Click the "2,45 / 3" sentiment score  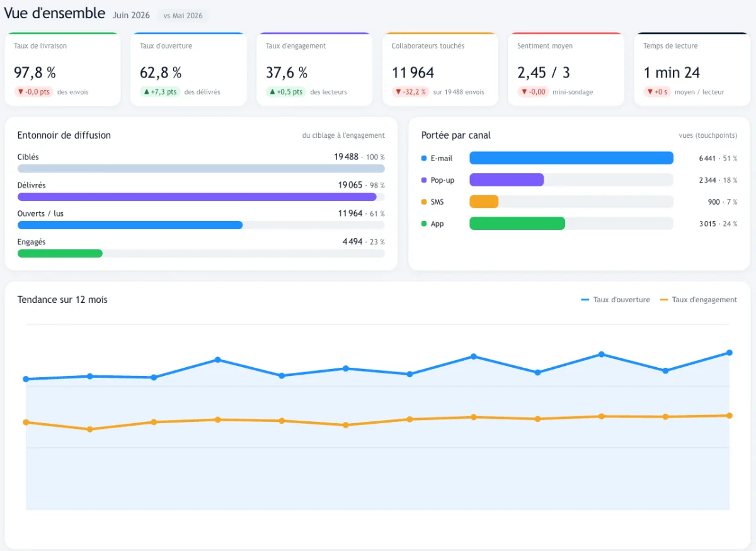coord(544,72)
